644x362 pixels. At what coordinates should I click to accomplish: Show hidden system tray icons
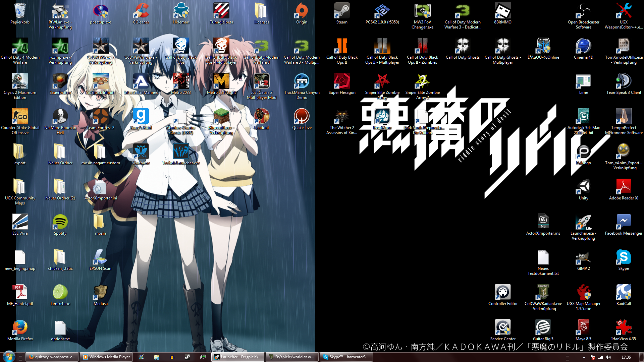[x=584, y=357]
